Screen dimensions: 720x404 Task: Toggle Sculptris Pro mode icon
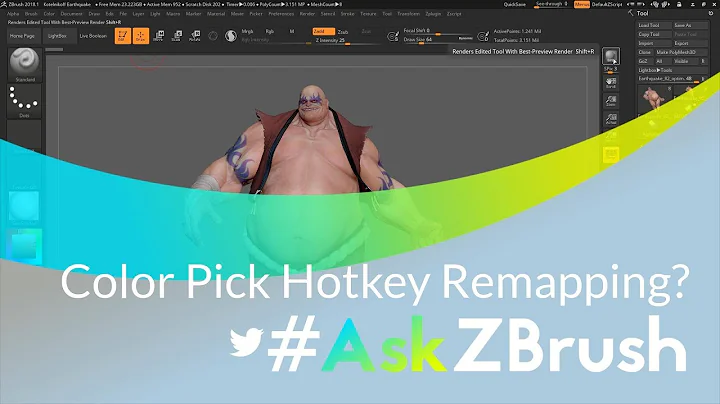point(231,36)
